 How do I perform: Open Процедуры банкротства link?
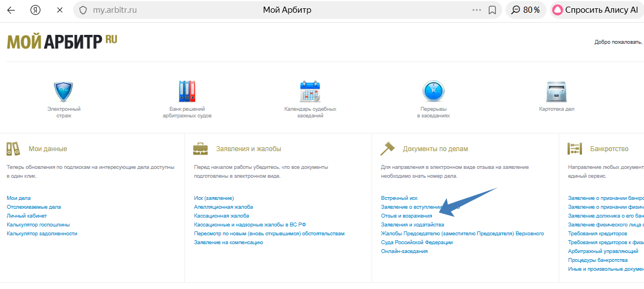[x=597, y=260]
